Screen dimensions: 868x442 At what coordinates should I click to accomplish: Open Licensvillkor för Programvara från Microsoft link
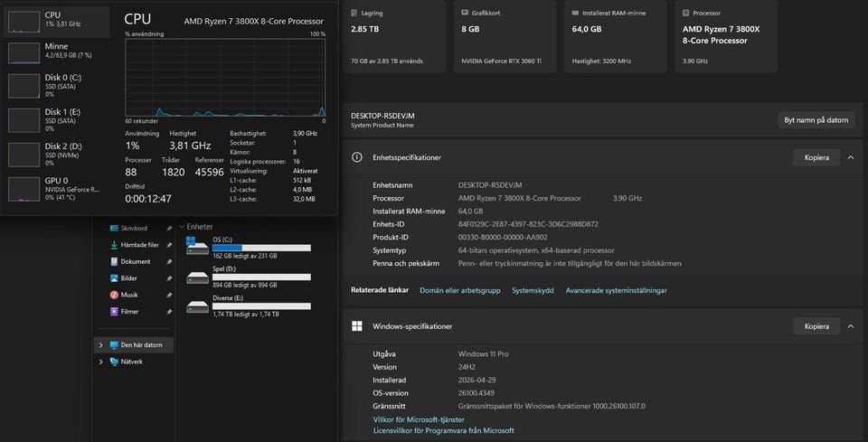point(443,430)
